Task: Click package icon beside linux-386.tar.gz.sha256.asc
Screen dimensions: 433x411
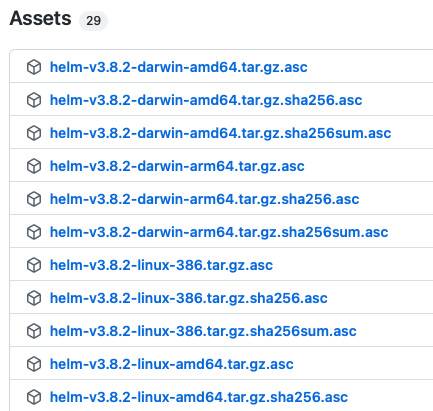Action: [34, 298]
